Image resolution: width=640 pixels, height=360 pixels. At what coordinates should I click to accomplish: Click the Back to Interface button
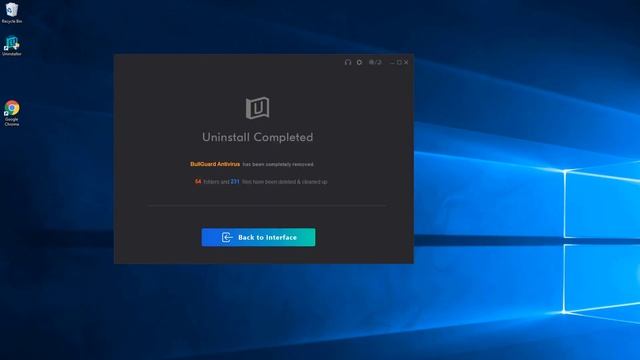pyautogui.click(x=258, y=237)
